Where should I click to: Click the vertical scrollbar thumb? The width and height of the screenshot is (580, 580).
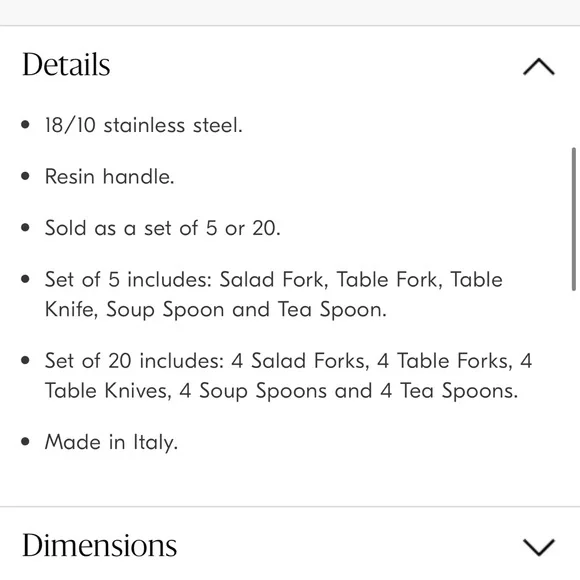[x=573, y=219]
